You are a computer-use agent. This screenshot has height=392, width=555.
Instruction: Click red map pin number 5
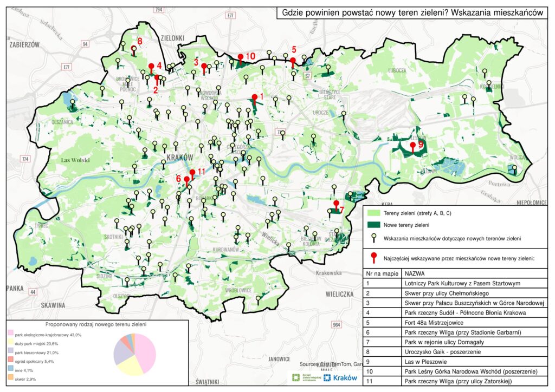point(293,61)
